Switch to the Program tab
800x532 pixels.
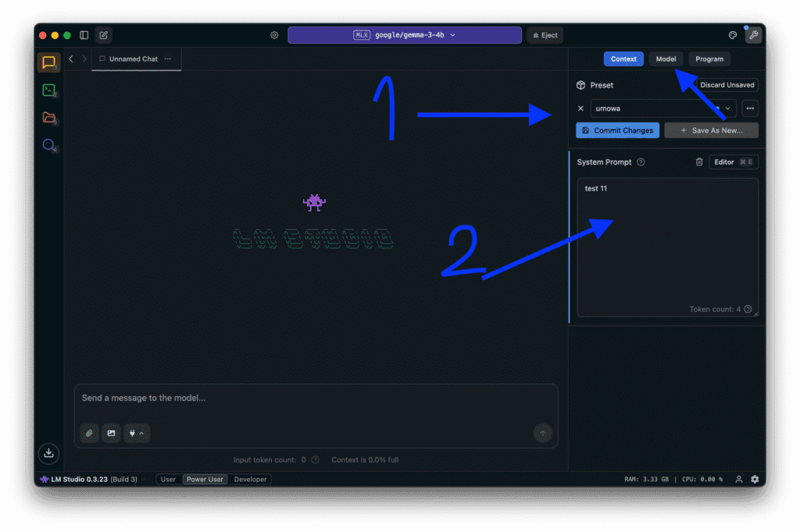click(x=709, y=59)
